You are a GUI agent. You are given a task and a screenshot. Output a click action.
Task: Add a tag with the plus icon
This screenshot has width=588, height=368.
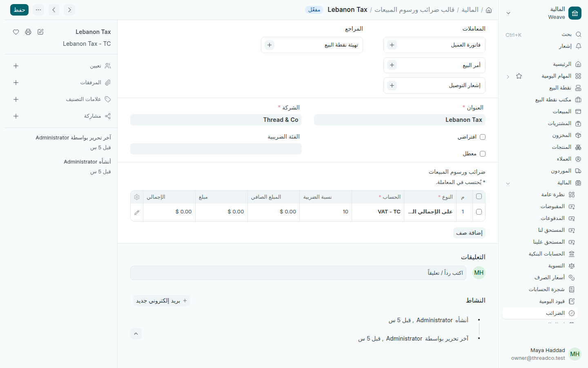coord(16,99)
